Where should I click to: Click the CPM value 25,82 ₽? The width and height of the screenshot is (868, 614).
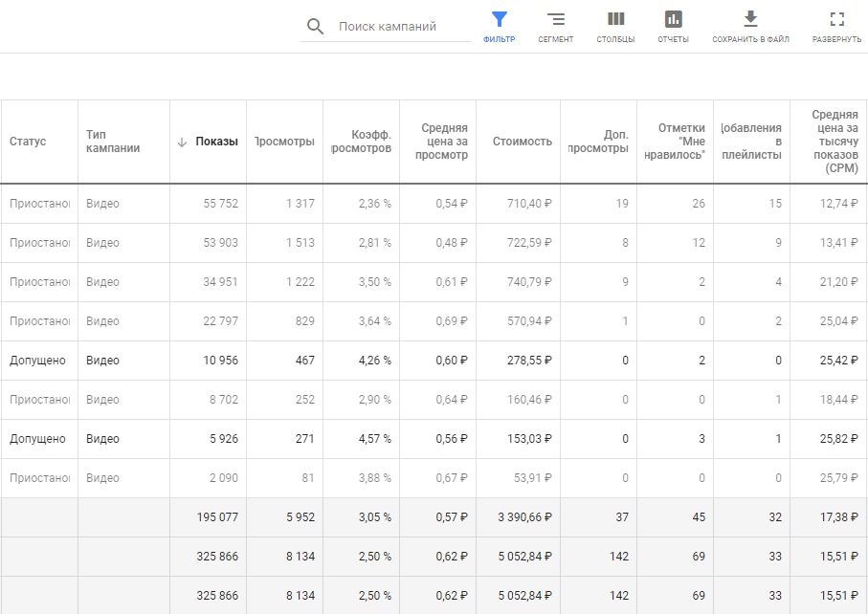click(838, 439)
